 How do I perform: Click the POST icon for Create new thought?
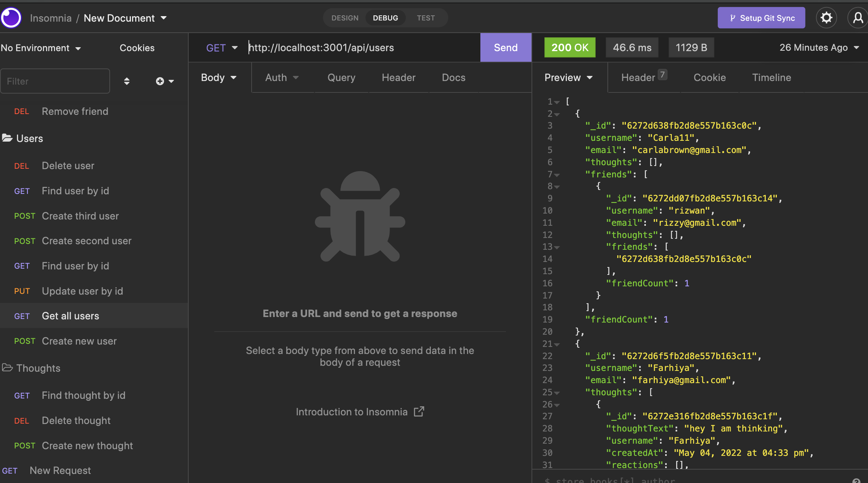(x=25, y=446)
